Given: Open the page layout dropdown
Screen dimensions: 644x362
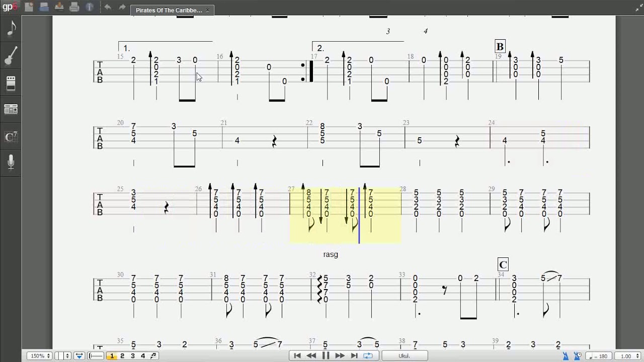Looking at the screenshot, I should tap(63, 356).
